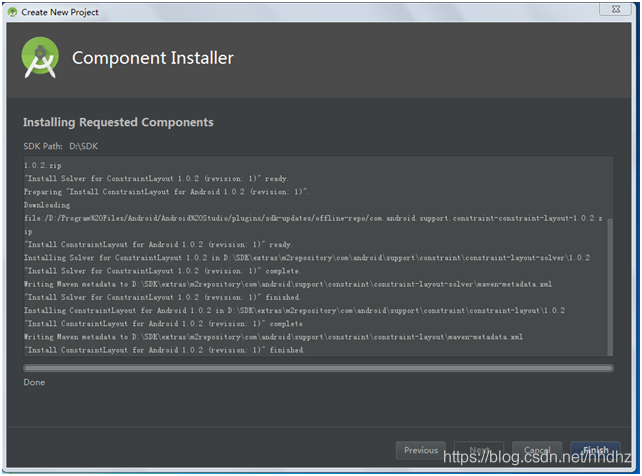Click log line 'Install ConstraintLayout for Android ... finished'
Image resolution: width=642 pixels, height=476 pixels.
(x=164, y=350)
